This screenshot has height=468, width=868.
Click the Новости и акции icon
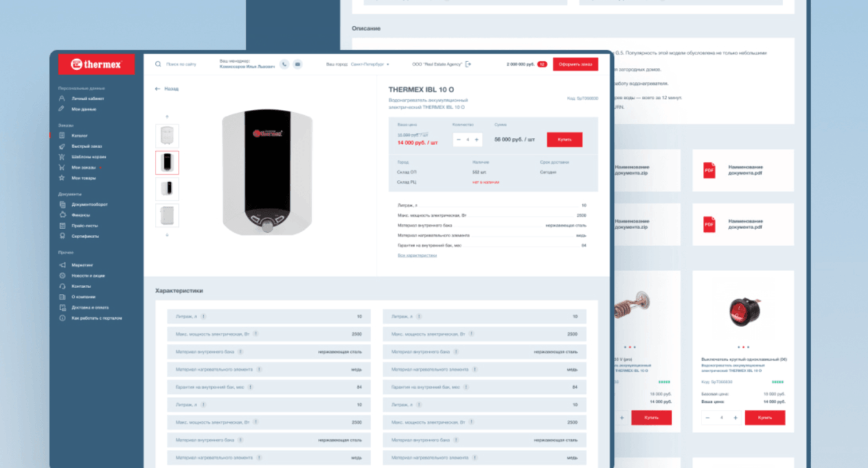62,276
